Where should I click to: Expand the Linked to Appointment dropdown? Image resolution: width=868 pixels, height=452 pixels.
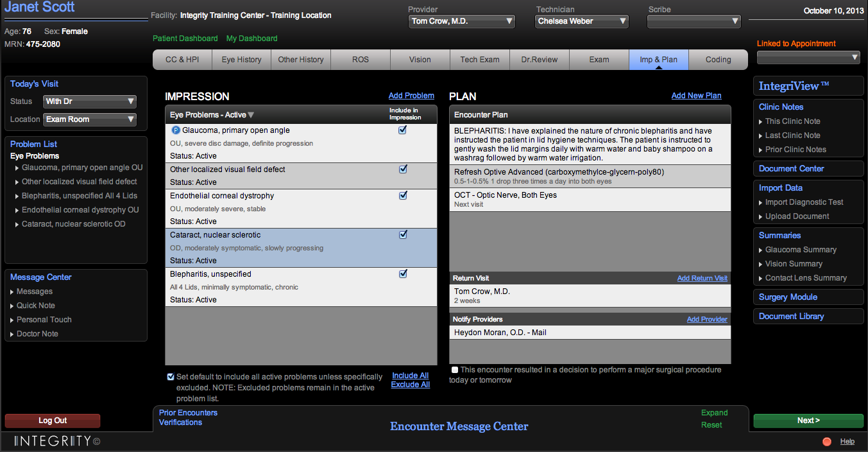[x=808, y=58]
